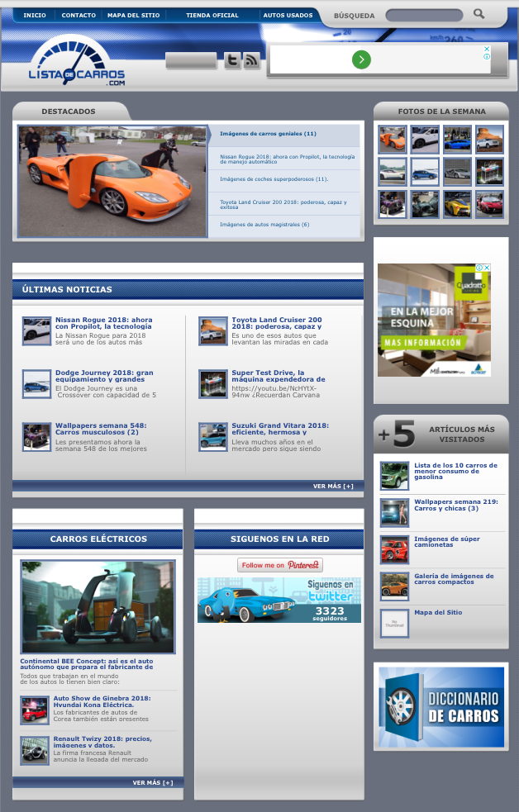Screen dimensions: 519x812
Task: Click the Follow me on Pinterest button
Action: click(279, 565)
